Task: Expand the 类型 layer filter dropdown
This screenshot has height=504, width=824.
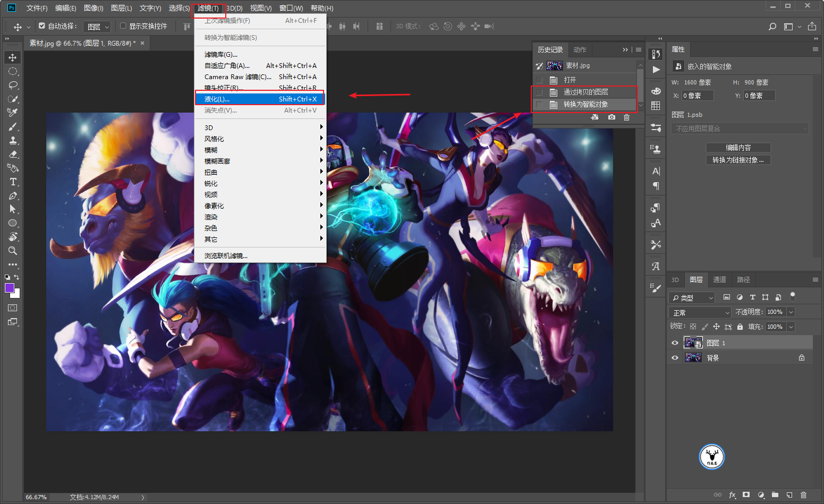Action: pyautogui.click(x=692, y=298)
